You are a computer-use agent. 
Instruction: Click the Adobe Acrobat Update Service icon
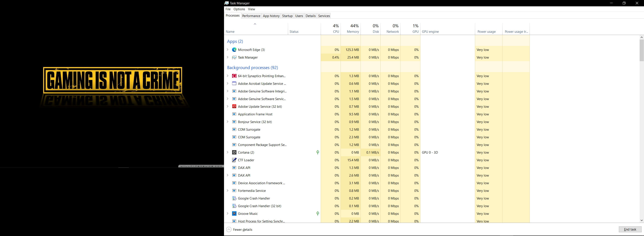pos(234,84)
